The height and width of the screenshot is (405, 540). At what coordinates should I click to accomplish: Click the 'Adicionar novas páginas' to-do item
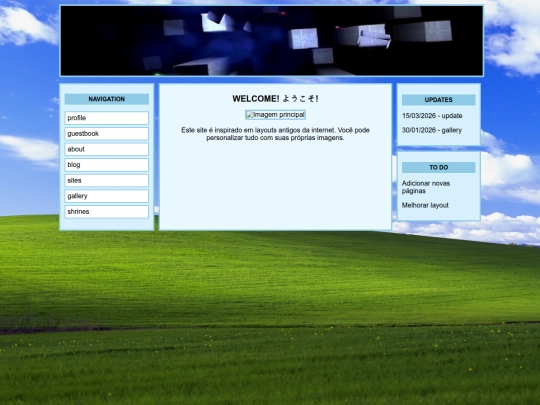click(426, 187)
